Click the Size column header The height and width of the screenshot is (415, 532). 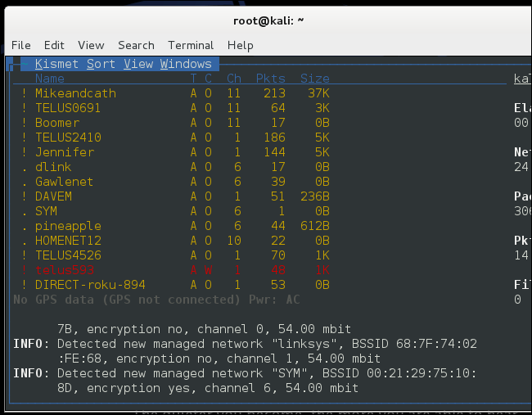click(314, 79)
